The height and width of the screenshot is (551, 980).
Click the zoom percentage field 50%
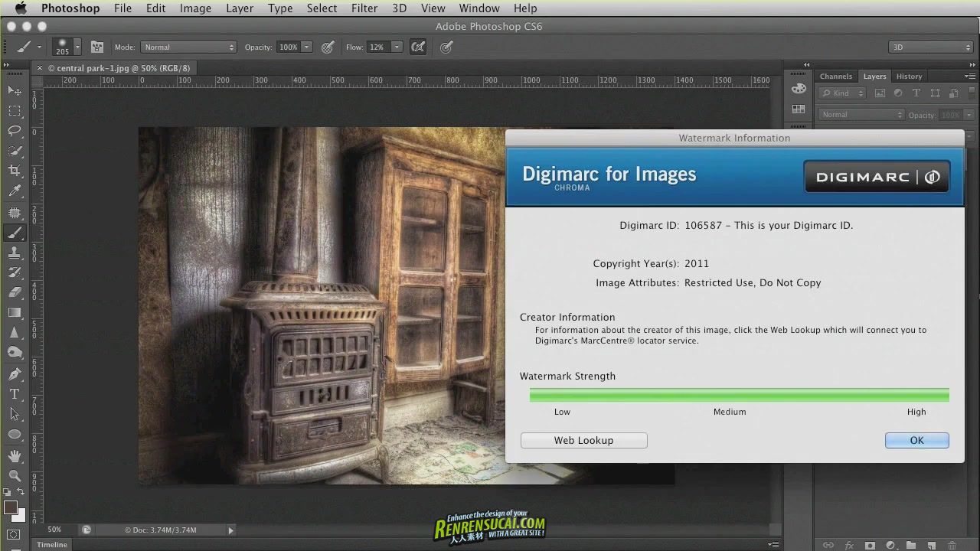55,530
